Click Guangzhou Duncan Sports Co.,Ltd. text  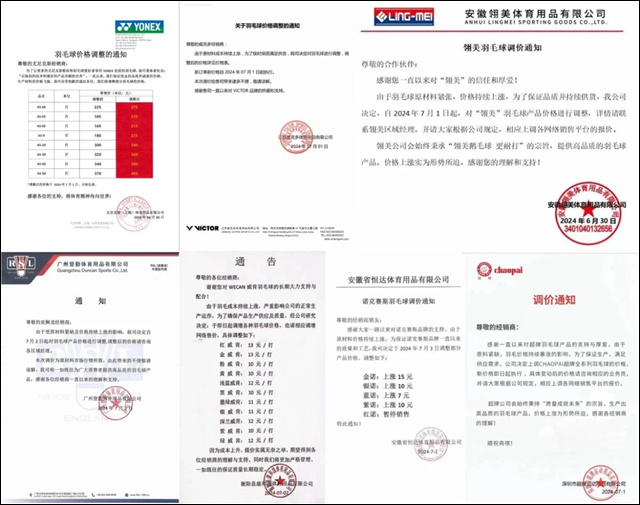(x=92, y=270)
